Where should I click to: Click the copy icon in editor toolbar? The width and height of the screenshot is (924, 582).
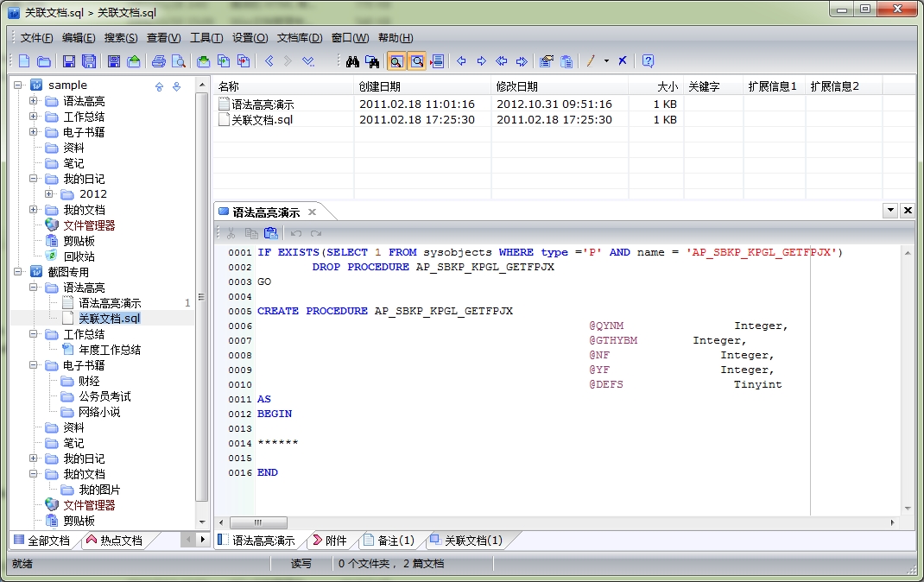[251, 233]
